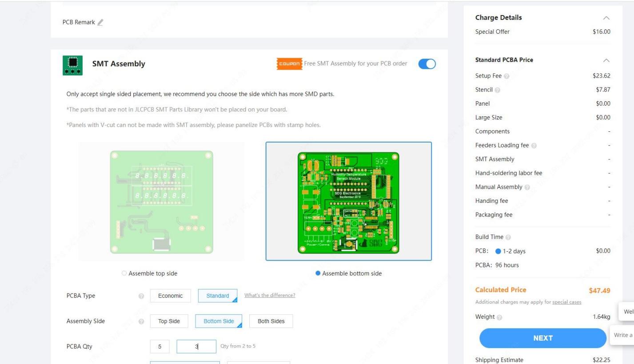Click the orange coupon badge

tap(288, 63)
